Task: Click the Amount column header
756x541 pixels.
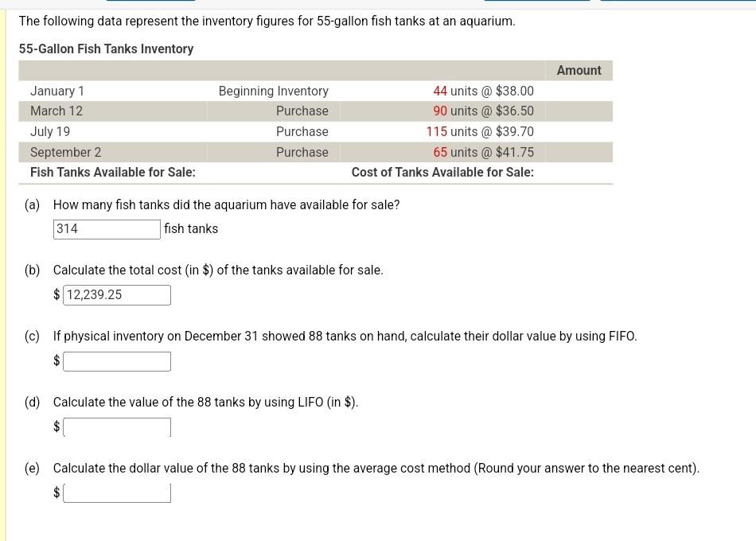Action: (579, 70)
